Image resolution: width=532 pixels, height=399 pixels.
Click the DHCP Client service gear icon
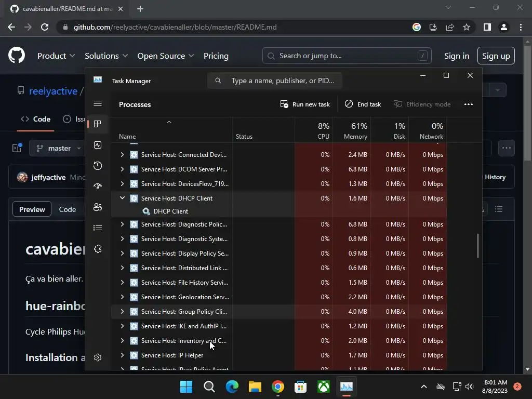146,211
